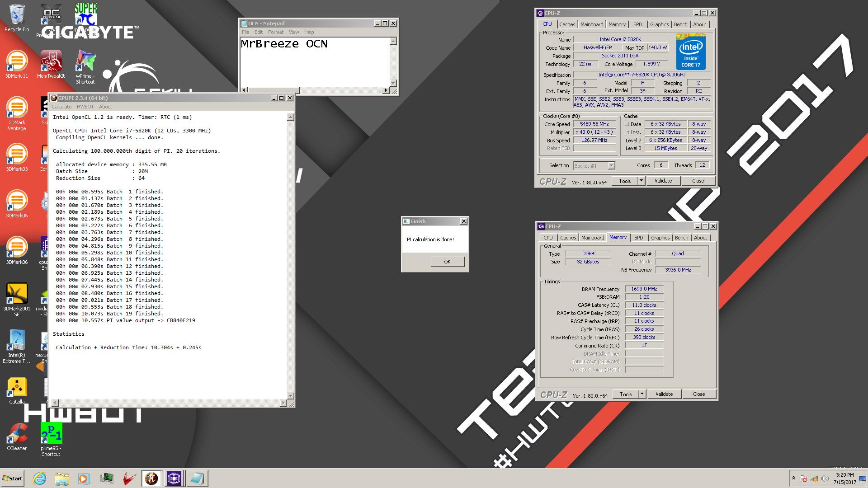Launch CCleaner from the desktop
The image size is (868, 488).
tap(17, 436)
